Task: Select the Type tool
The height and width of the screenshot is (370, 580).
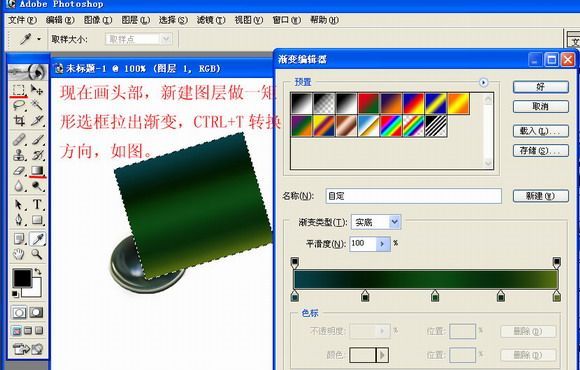Action: click(x=37, y=204)
